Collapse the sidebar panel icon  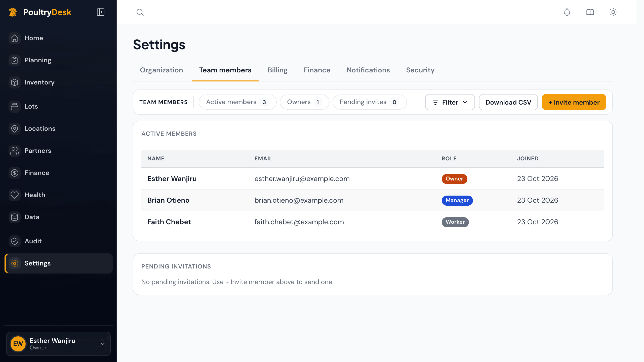[x=101, y=12]
